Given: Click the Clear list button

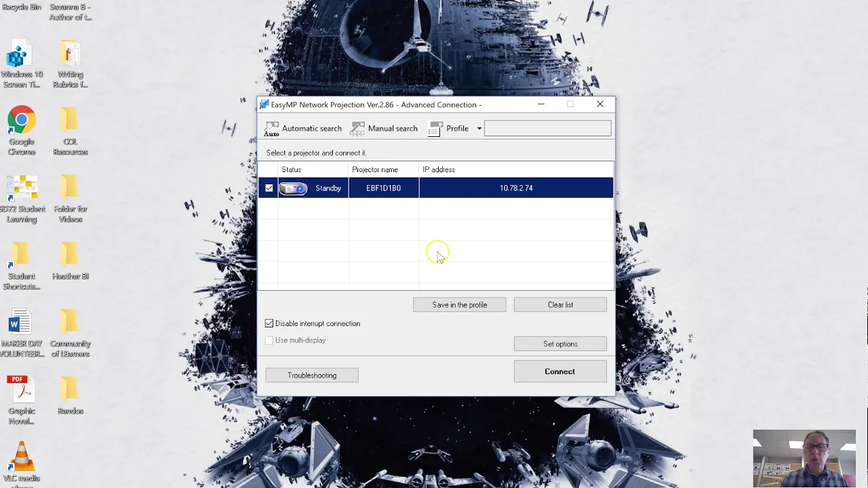Looking at the screenshot, I should point(560,305).
